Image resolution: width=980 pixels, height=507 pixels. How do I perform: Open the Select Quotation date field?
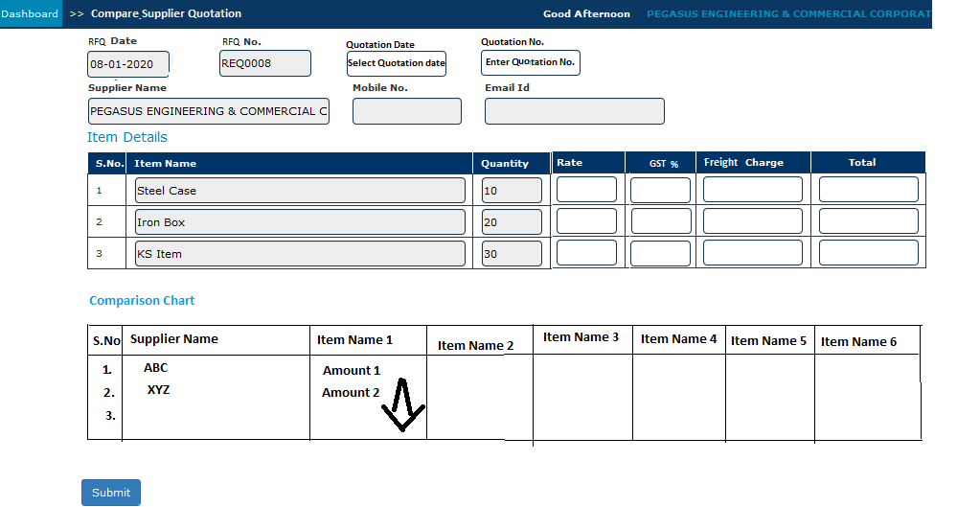pos(397,63)
